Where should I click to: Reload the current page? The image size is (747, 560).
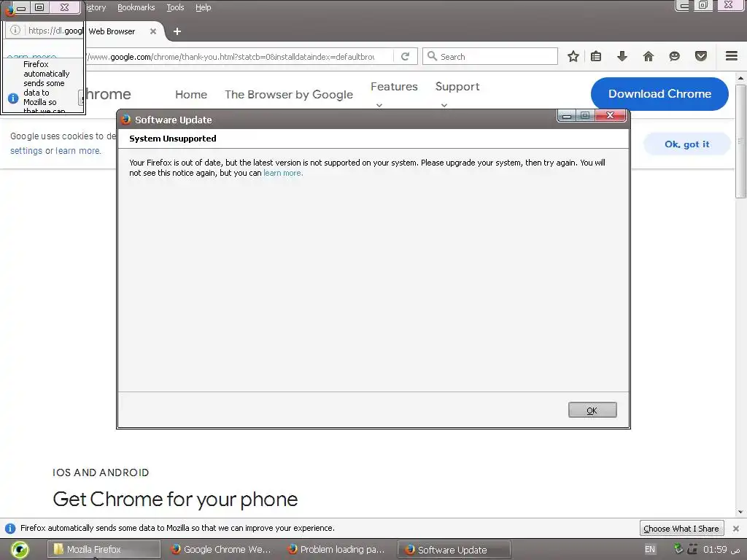pyautogui.click(x=406, y=57)
